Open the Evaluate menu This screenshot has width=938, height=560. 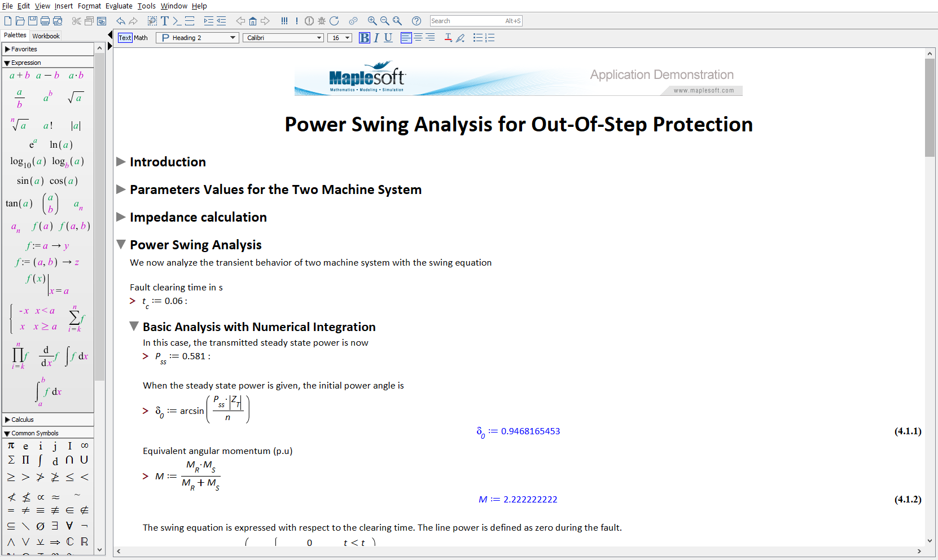[x=119, y=6]
